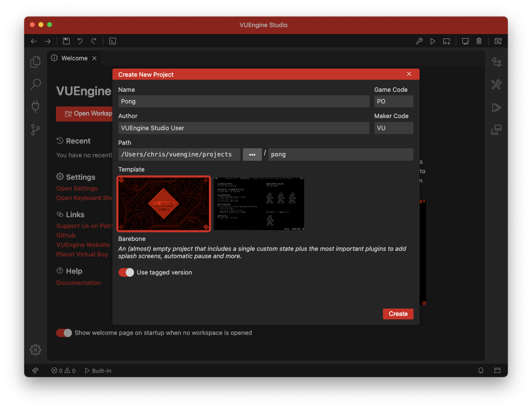This screenshot has height=409, width=532.
Task: Open the Documentation link
Action: pyautogui.click(x=78, y=283)
